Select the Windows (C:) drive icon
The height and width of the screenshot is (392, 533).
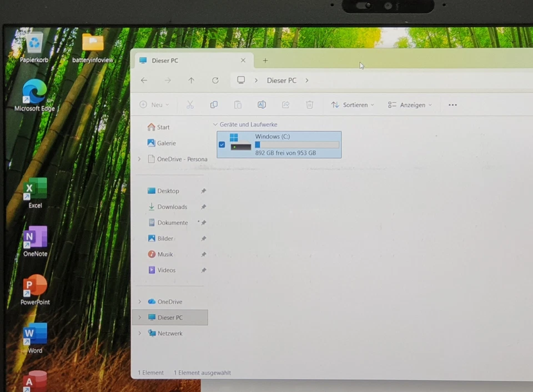pyautogui.click(x=240, y=142)
